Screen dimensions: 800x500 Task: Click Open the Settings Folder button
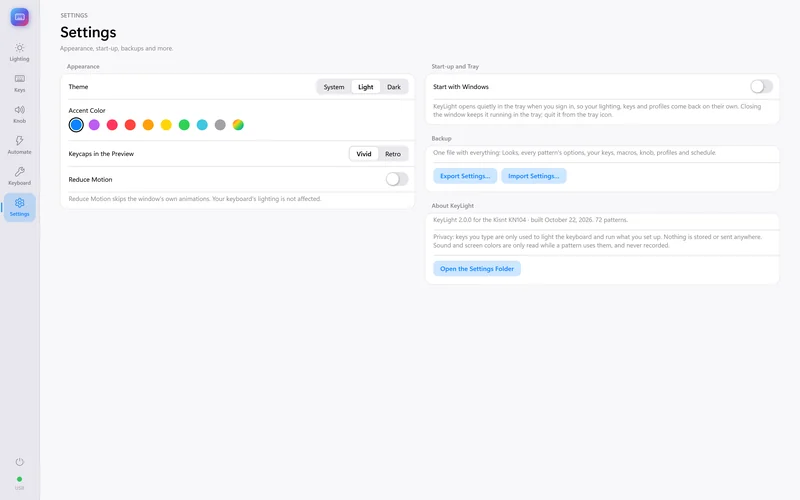[477, 268]
